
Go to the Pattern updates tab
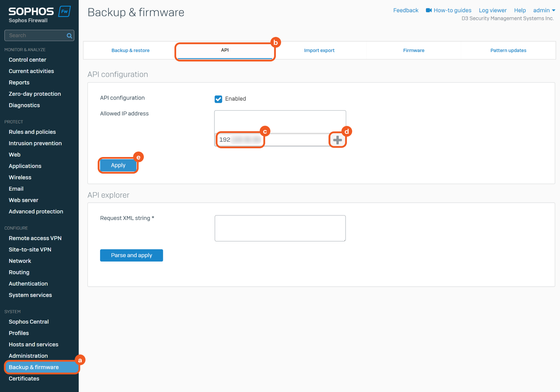[x=508, y=50]
